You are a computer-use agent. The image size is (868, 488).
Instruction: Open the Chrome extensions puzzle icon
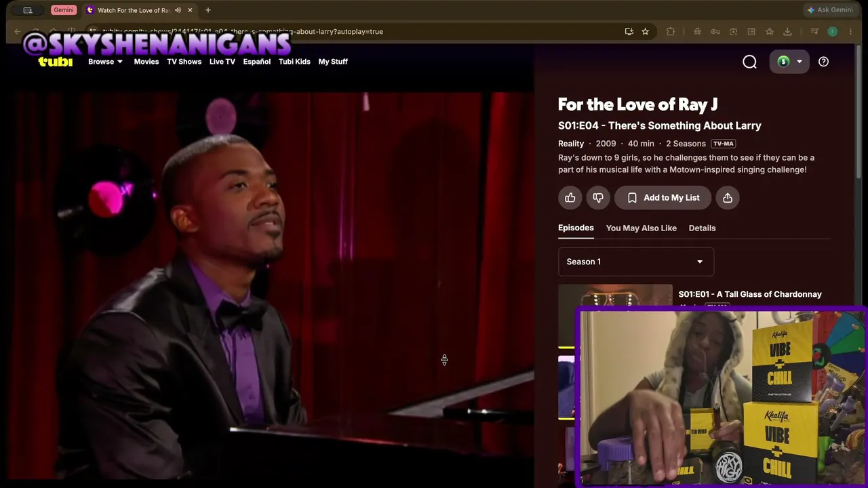671,31
